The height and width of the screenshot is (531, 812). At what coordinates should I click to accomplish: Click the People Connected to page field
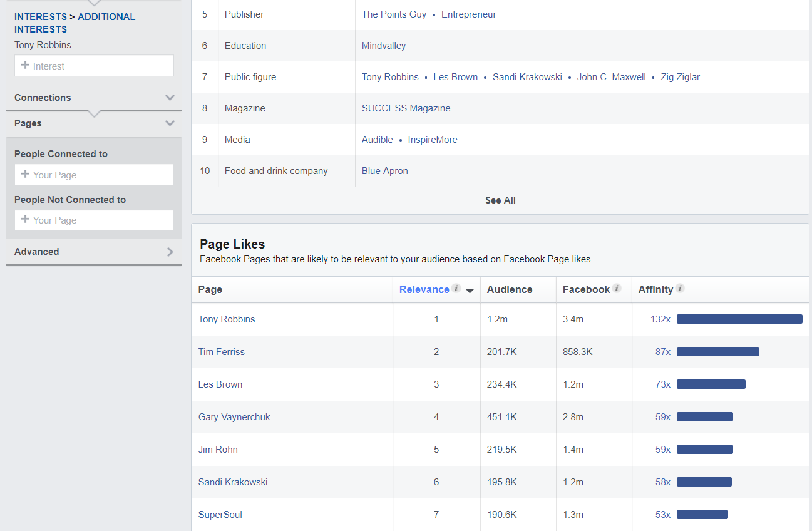[94, 175]
